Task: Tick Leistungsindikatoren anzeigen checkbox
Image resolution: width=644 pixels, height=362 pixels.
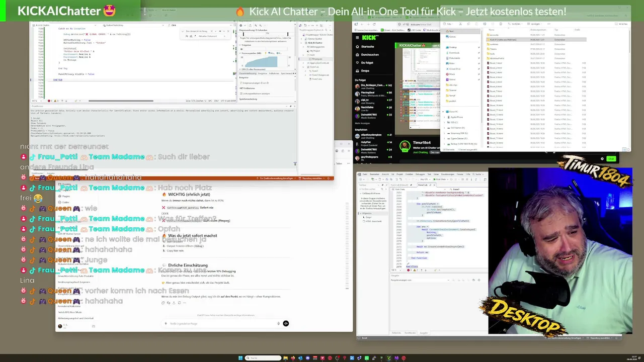Action: (x=241, y=94)
